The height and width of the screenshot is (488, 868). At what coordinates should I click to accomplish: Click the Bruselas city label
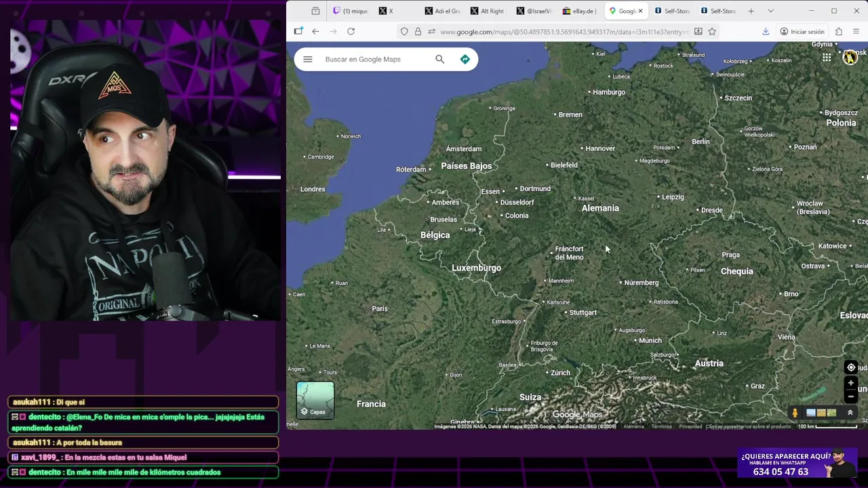point(443,220)
